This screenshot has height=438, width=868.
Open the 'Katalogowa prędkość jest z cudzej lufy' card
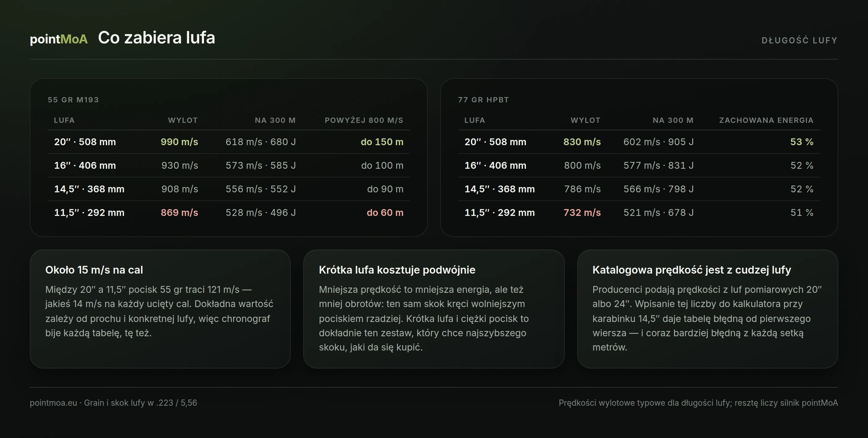(707, 309)
